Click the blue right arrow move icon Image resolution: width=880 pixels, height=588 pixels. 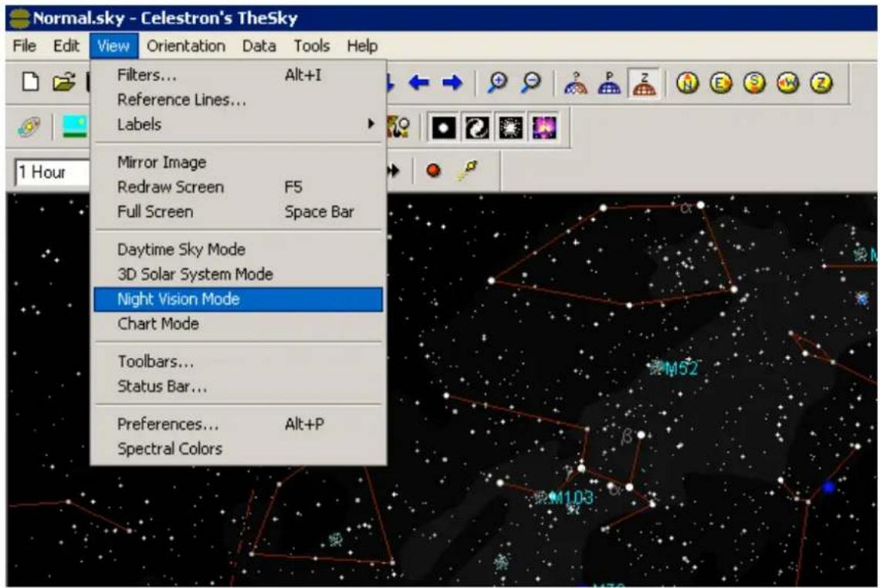click(x=452, y=83)
